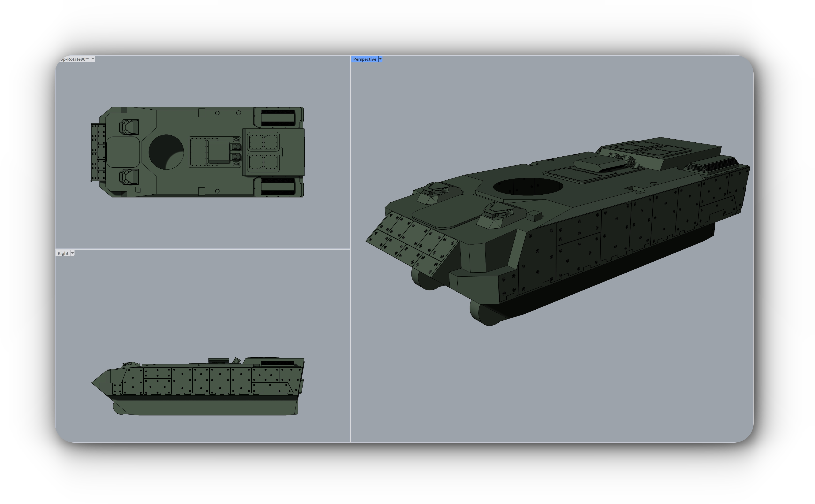Select the lower periscope hatch in top view

pyautogui.click(x=129, y=177)
